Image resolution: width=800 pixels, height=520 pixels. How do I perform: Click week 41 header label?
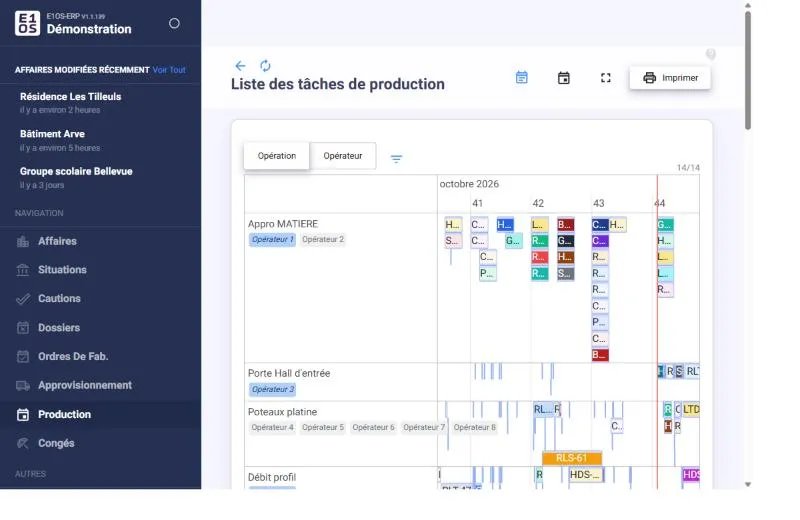[x=477, y=203]
